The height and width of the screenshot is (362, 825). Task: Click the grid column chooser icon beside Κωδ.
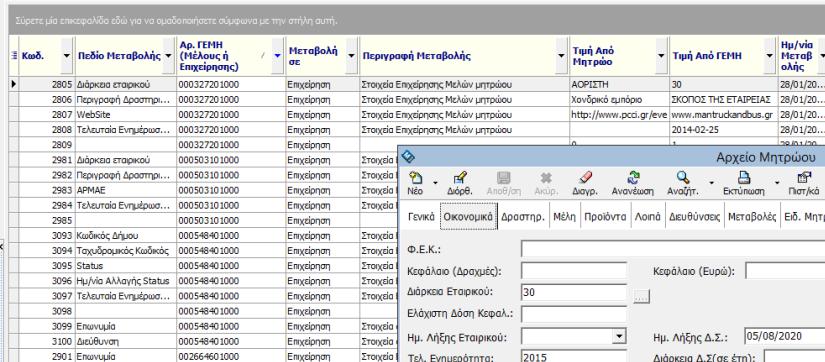point(14,56)
